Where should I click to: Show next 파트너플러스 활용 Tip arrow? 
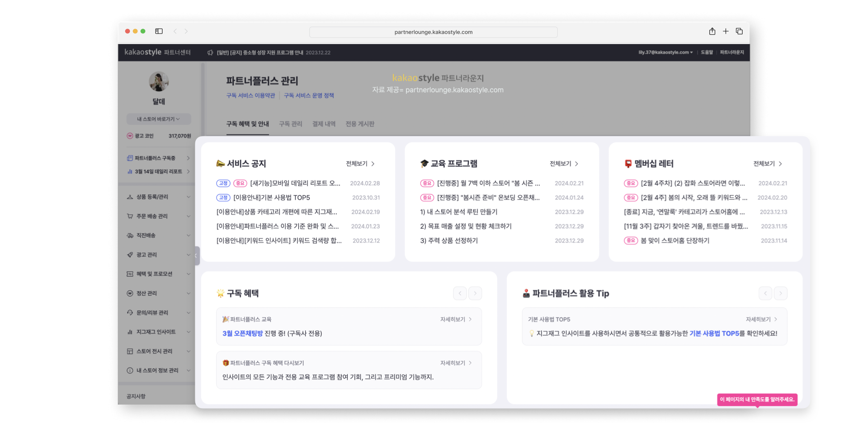pos(781,293)
